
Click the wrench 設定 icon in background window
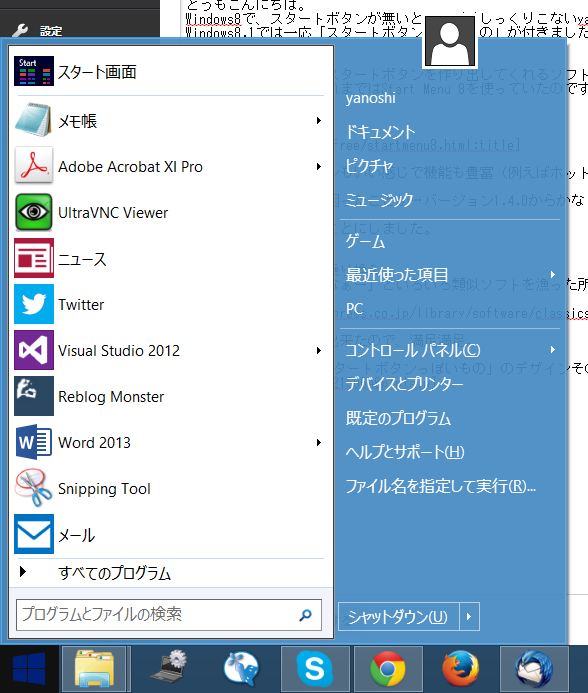tap(20, 31)
